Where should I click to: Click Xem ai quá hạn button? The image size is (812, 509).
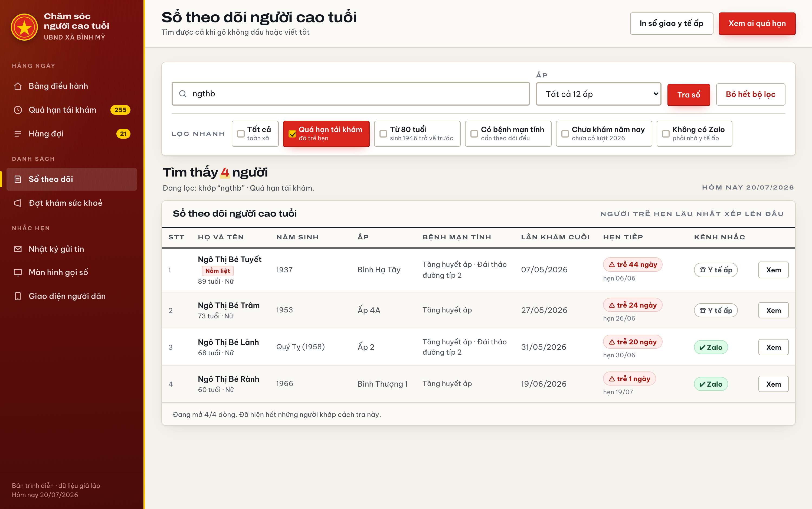click(757, 24)
